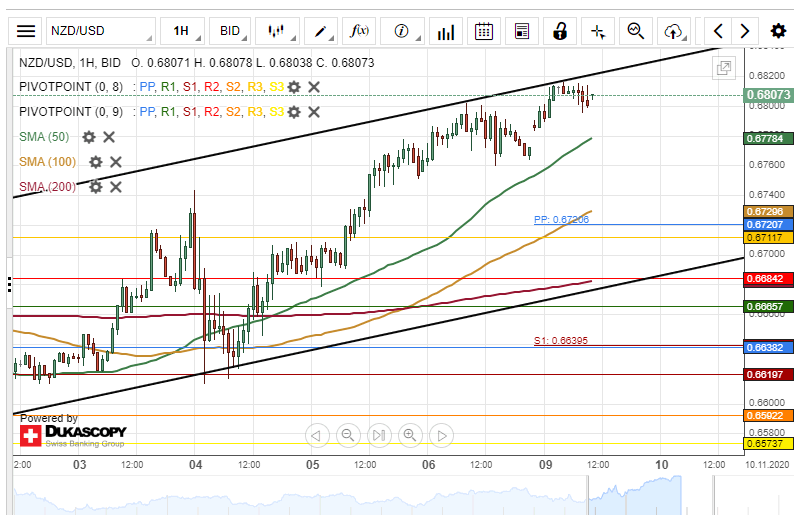Click the blue 0.66382 price tag
The image size is (801, 522).
(769, 347)
